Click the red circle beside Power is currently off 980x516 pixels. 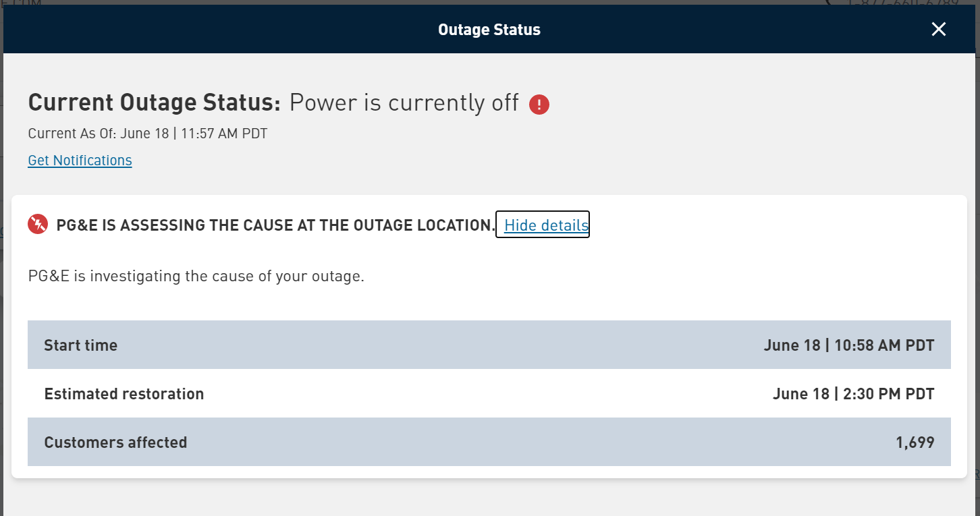pyautogui.click(x=539, y=104)
